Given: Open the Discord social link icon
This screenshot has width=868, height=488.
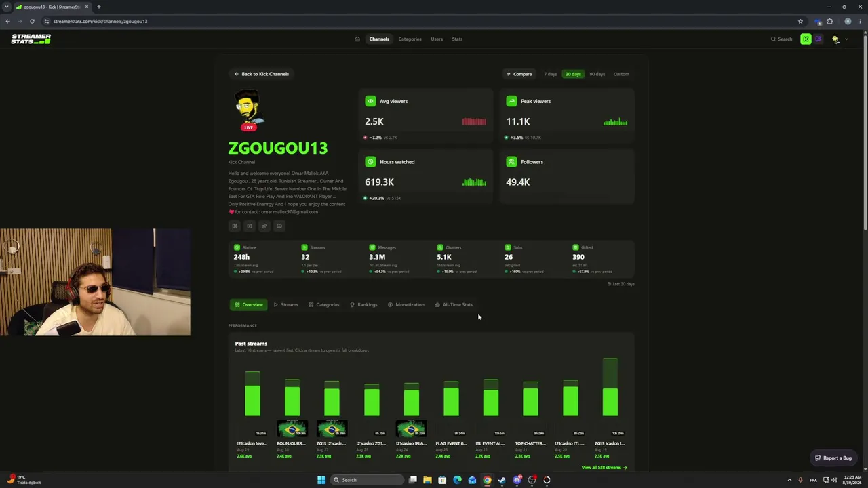Looking at the screenshot, I should coord(279,226).
